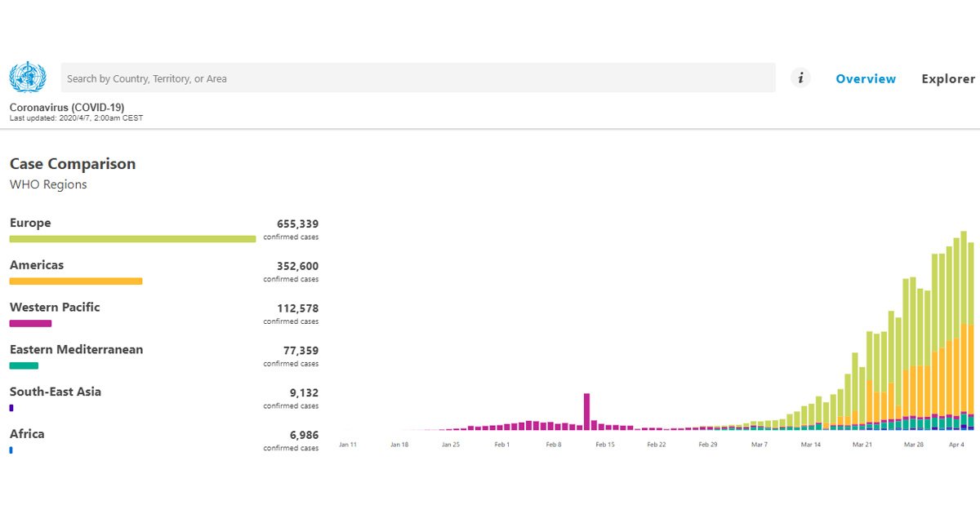Click the WHO logo icon
Viewport: 980px width, 514px height.
coord(28,78)
